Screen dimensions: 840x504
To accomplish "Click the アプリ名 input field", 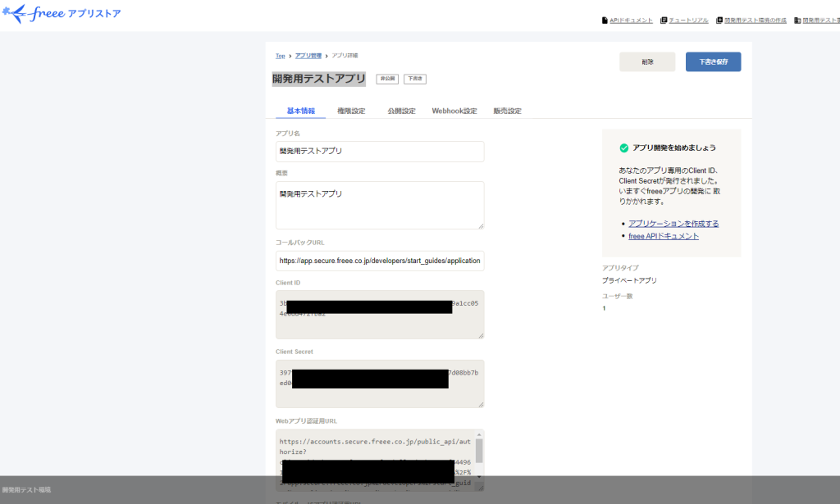I will click(x=380, y=152).
